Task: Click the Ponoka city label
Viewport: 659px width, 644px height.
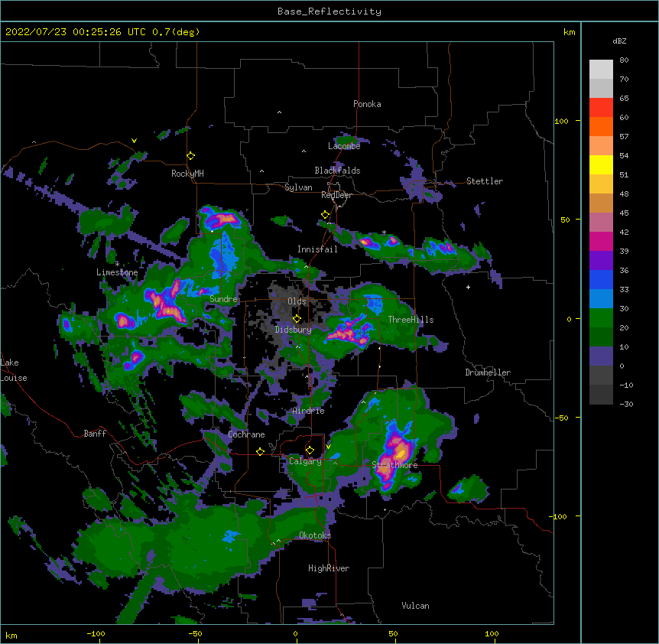Action: click(367, 104)
